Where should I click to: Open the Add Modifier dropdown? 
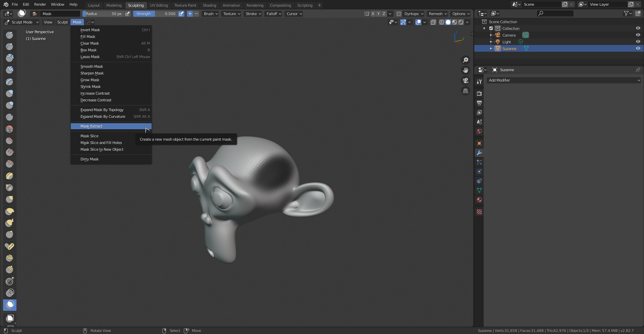click(x=563, y=80)
